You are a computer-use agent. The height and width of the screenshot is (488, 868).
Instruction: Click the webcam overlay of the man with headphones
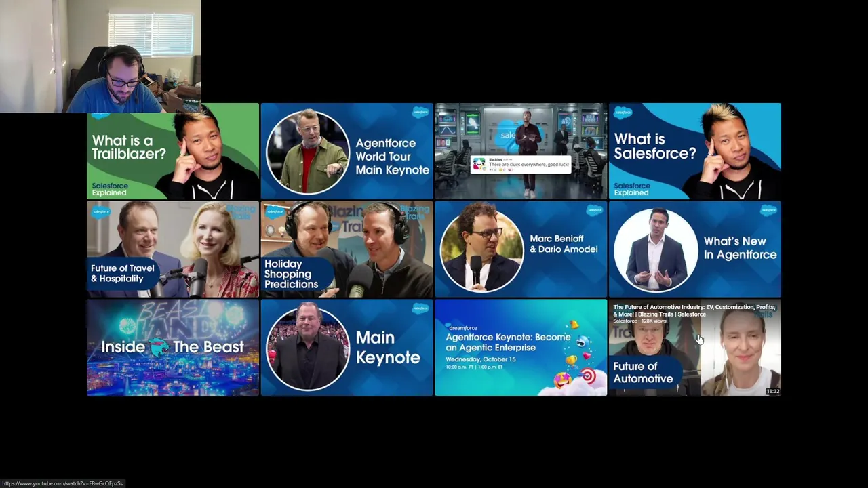coord(100,56)
